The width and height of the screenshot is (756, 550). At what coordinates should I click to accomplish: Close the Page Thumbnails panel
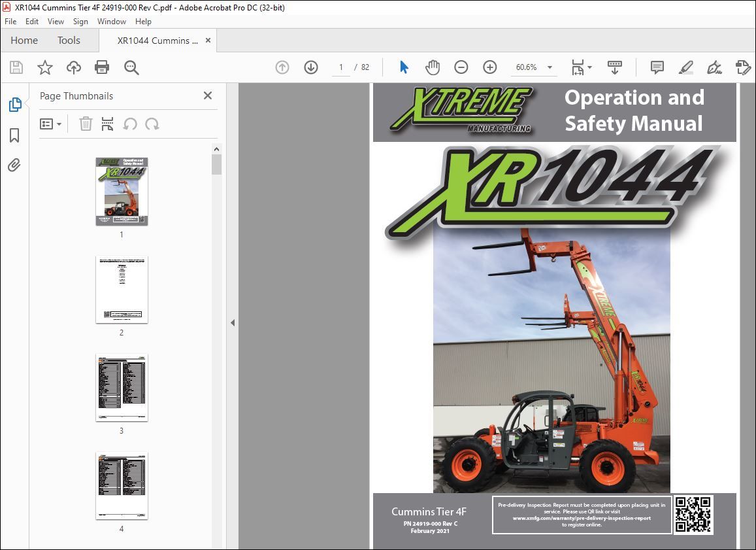pyautogui.click(x=207, y=95)
